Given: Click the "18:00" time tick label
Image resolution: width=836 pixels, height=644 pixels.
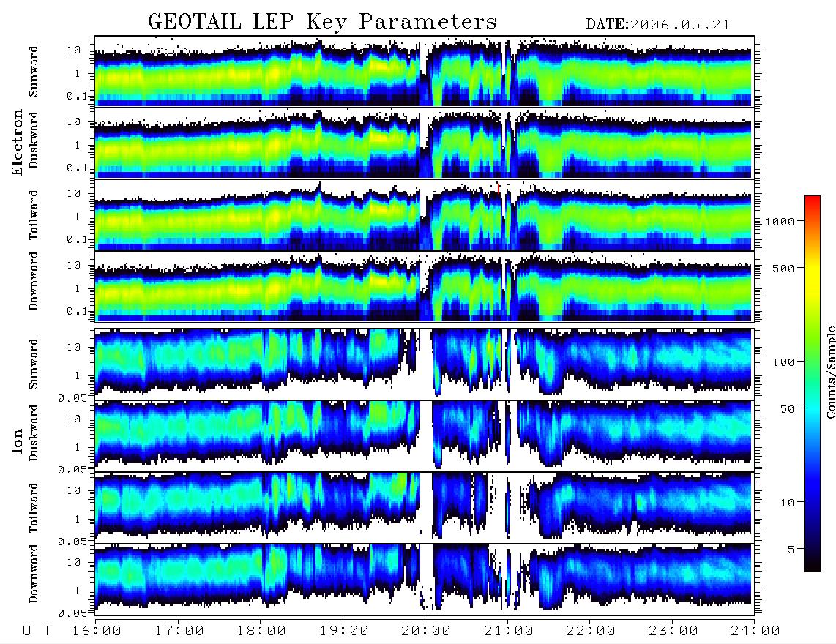Looking at the screenshot, I should pyautogui.click(x=261, y=631).
